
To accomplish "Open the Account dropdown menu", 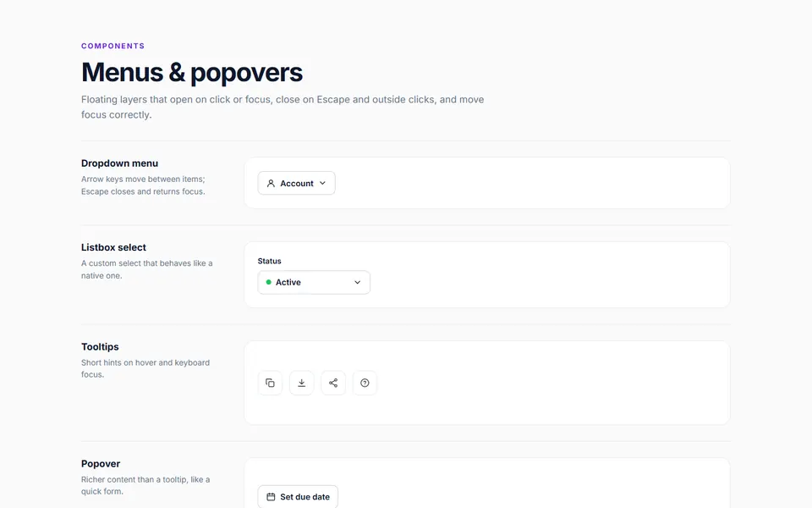I will [296, 184].
